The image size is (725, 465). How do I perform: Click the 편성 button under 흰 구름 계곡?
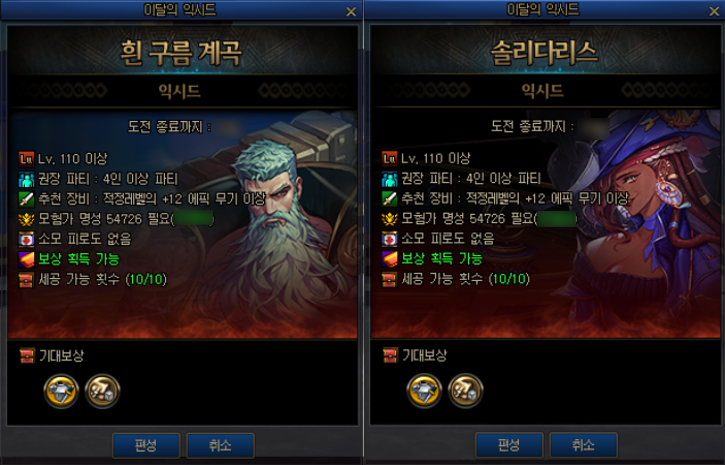point(146,446)
